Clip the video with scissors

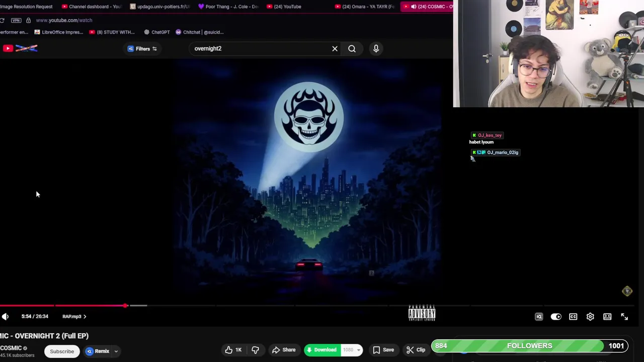416,350
